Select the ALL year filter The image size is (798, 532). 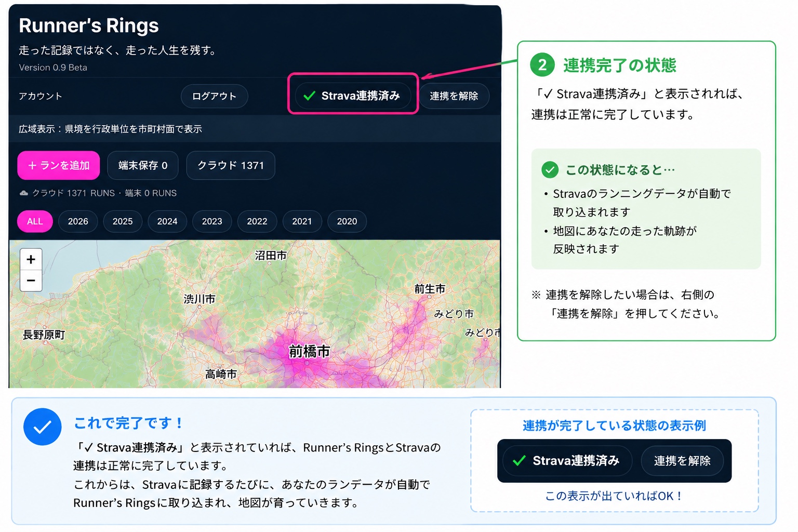pyautogui.click(x=35, y=221)
